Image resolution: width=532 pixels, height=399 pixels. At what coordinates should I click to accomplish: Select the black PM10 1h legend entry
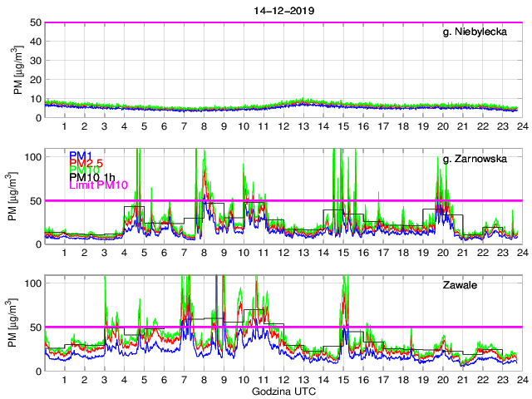coord(92,177)
